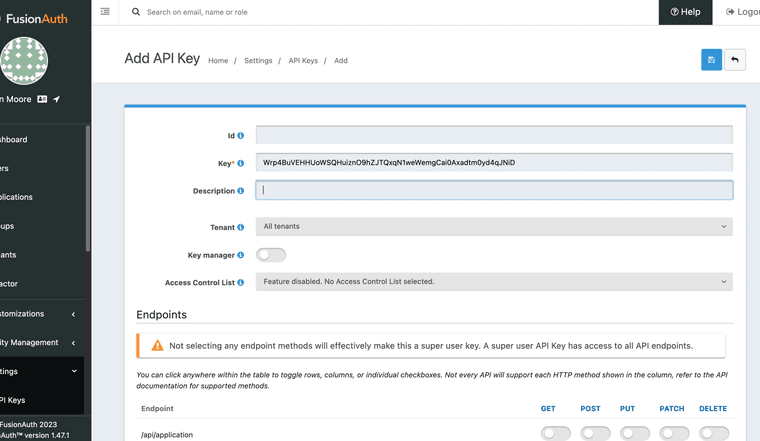Enable the Key manager toggle
This screenshot has height=441, width=760.
[x=271, y=255]
